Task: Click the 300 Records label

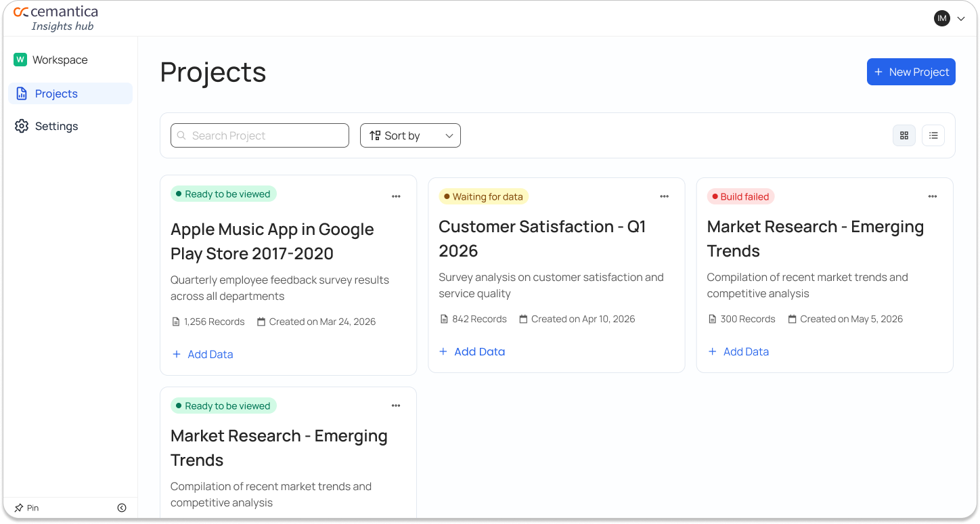Action: point(748,319)
